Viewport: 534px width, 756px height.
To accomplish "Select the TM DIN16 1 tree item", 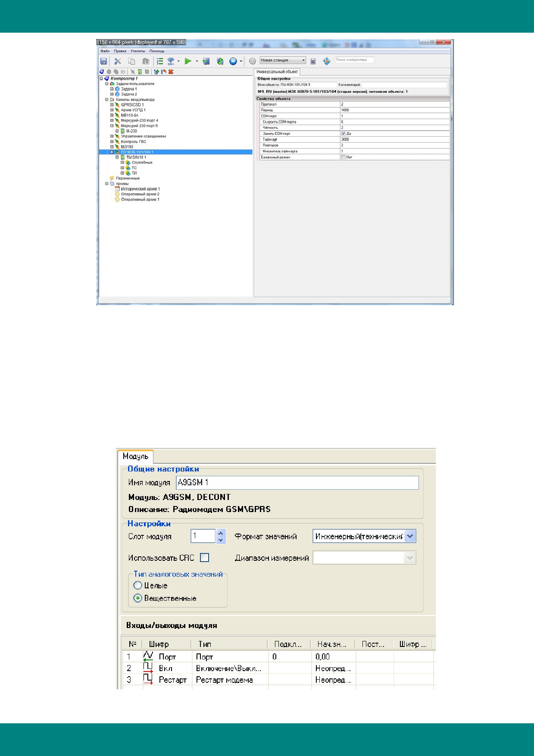I will point(136,157).
